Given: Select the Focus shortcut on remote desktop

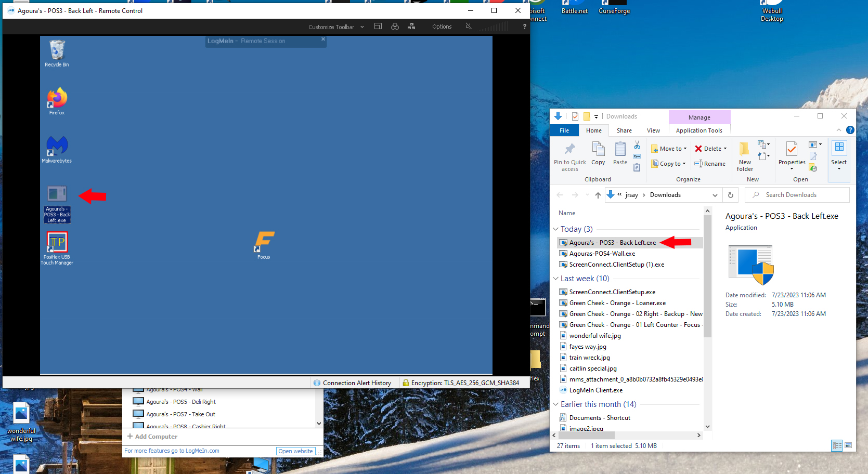Looking at the screenshot, I should [264, 245].
